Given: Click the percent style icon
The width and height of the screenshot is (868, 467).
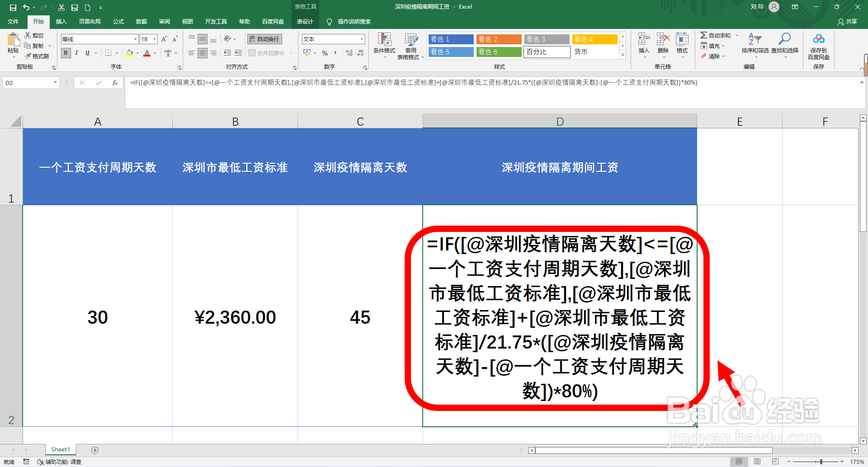Looking at the screenshot, I should tap(325, 53).
